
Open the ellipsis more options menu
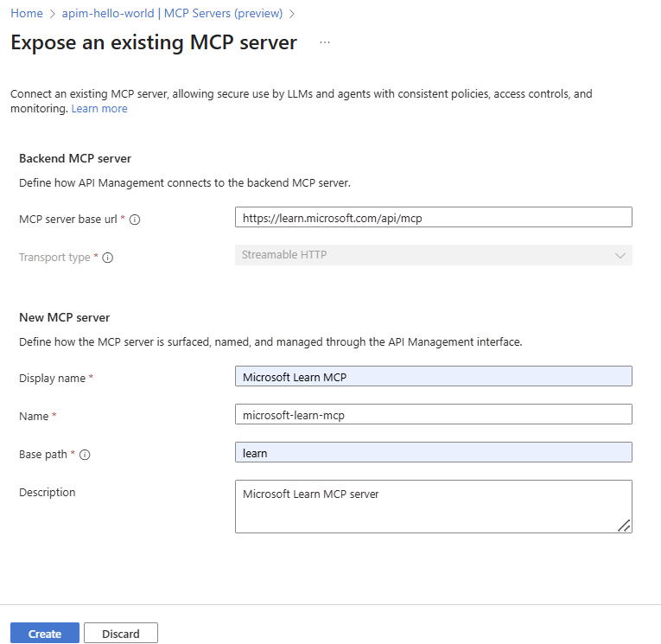pyautogui.click(x=325, y=42)
